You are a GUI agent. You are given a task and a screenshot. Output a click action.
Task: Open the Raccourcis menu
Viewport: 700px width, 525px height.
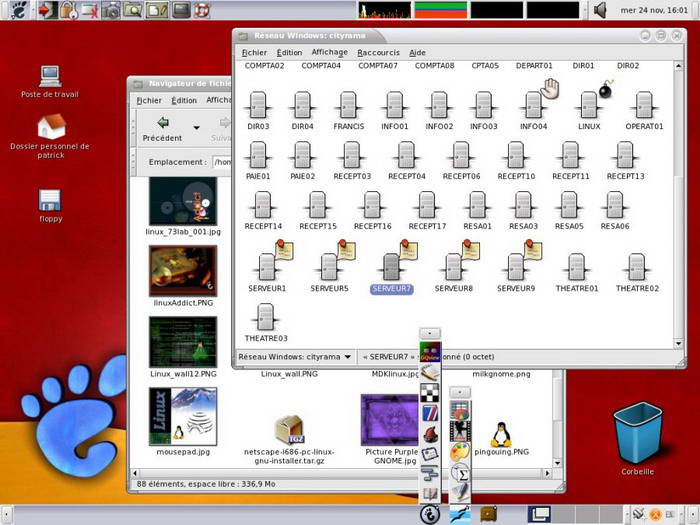pos(378,52)
